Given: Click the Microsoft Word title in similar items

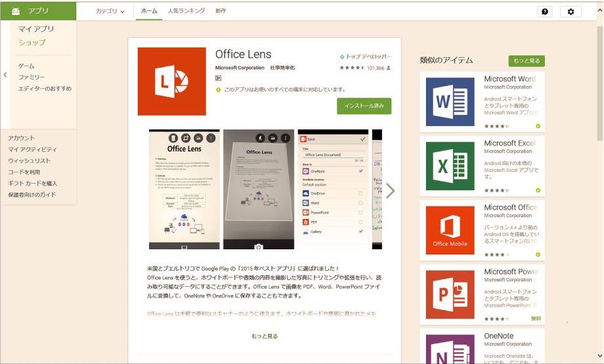Looking at the screenshot, I should point(509,79).
